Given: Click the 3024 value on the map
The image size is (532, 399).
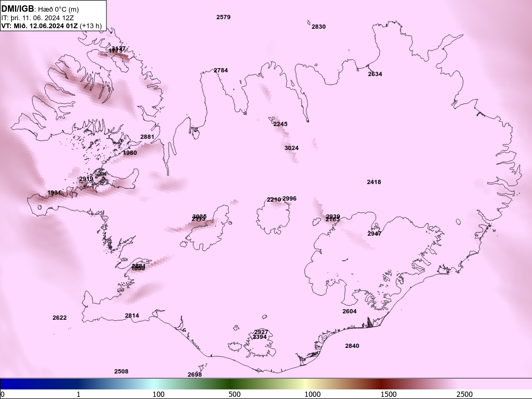Looking at the screenshot, I should point(292,147).
